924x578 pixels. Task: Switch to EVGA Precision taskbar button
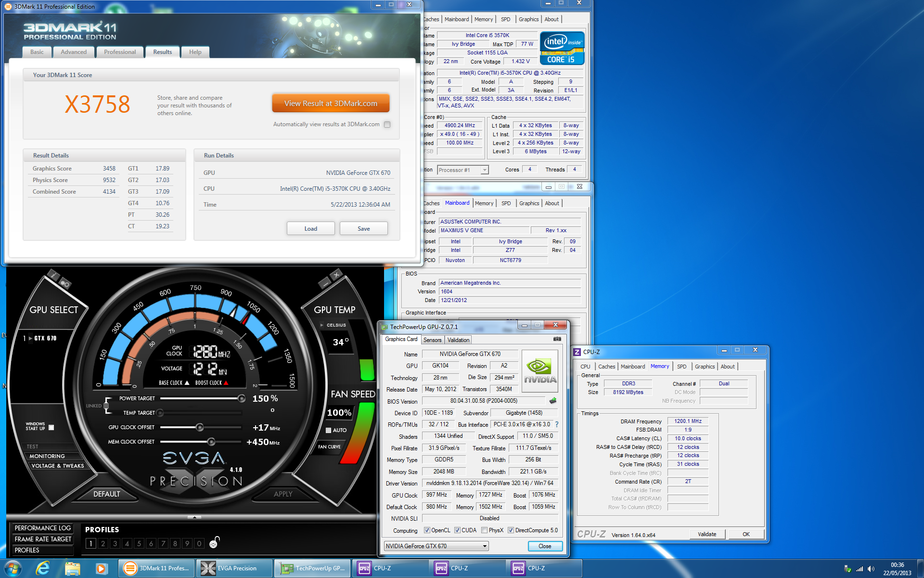[x=235, y=568]
